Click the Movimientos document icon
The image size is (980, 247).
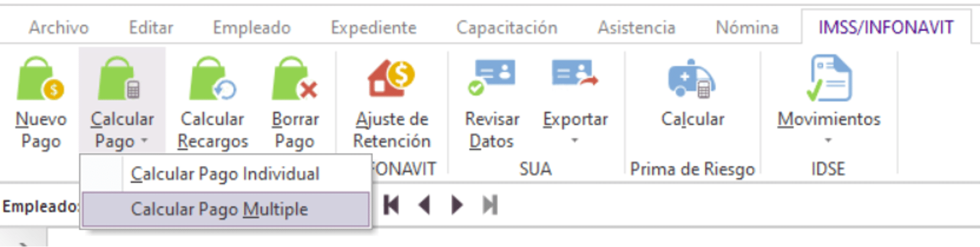click(x=829, y=79)
